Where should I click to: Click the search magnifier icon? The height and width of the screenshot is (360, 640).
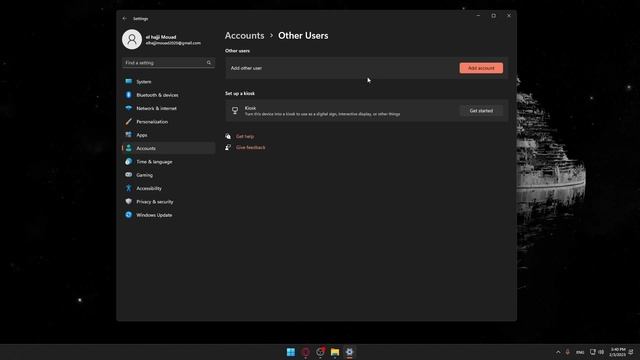pos(209,63)
